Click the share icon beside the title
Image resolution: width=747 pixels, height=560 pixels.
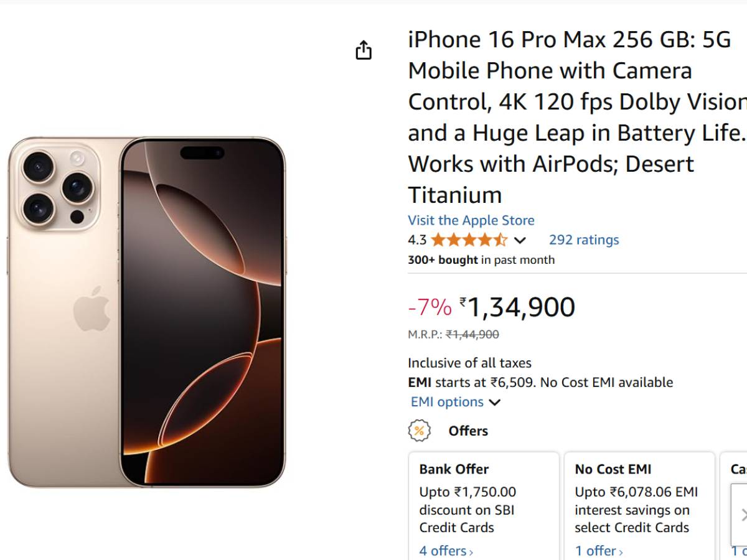coord(364,50)
